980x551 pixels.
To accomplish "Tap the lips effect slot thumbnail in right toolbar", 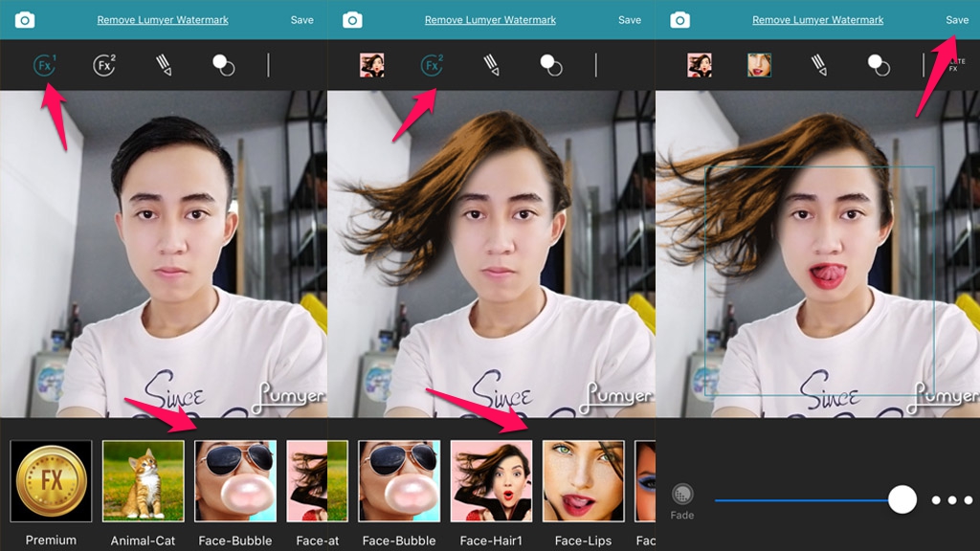I will coord(759,65).
